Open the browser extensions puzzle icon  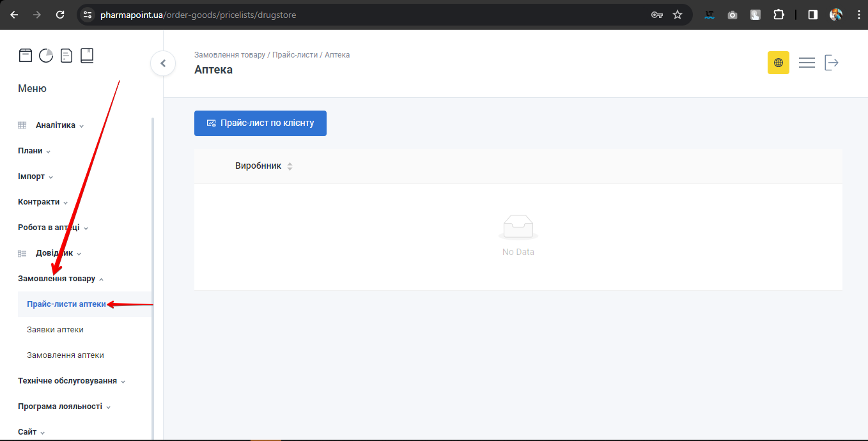779,15
